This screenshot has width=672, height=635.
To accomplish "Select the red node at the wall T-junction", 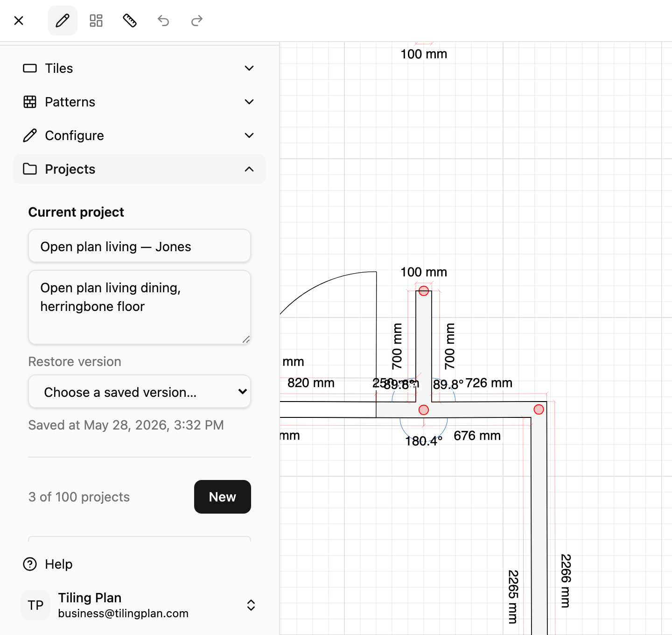I will tap(424, 410).
